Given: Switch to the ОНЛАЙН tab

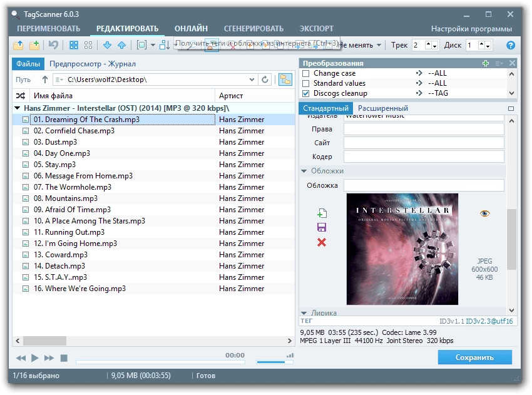Looking at the screenshot, I should point(191,29).
